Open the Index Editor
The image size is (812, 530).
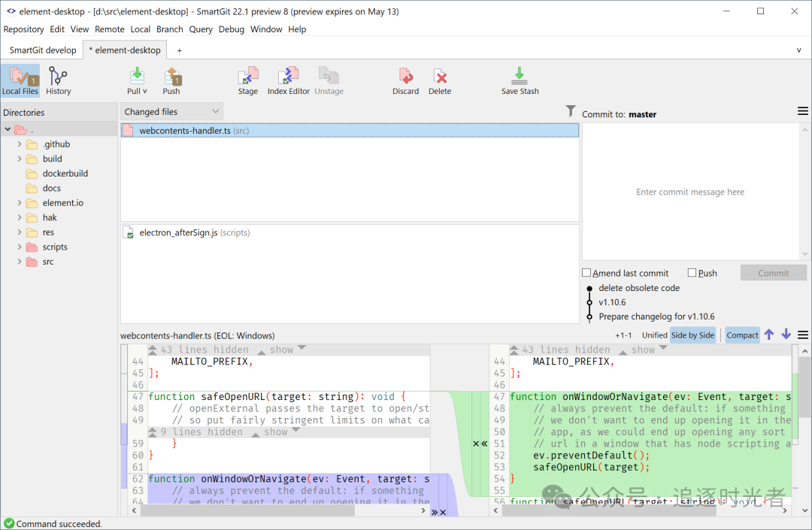pyautogui.click(x=289, y=76)
